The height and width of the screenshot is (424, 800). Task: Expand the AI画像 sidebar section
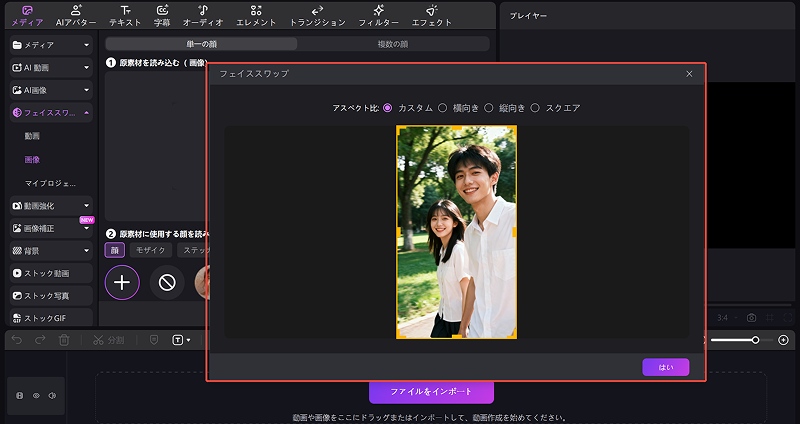51,90
